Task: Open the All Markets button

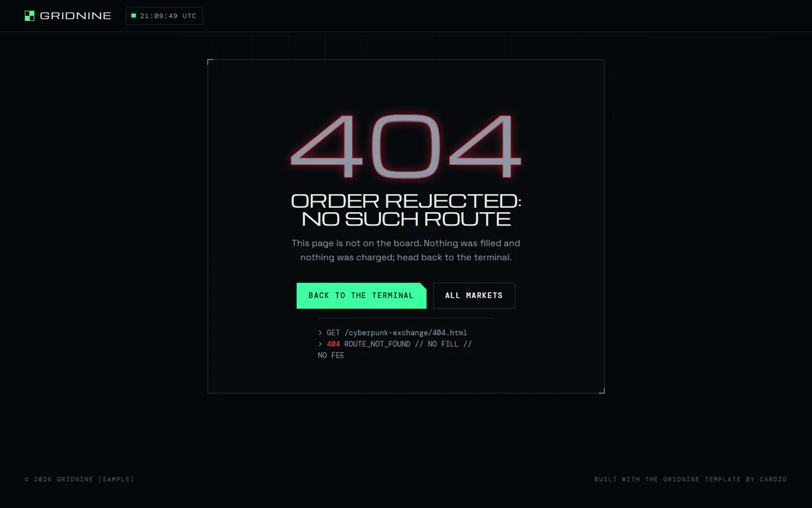Action: (474, 296)
